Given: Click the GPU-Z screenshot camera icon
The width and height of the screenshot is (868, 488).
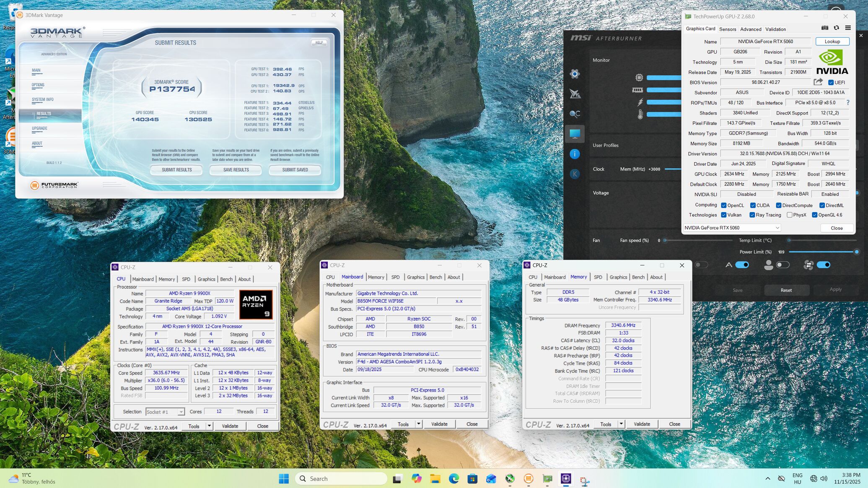Looking at the screenshot, I should pyautogui.click(x=824, y=28).
